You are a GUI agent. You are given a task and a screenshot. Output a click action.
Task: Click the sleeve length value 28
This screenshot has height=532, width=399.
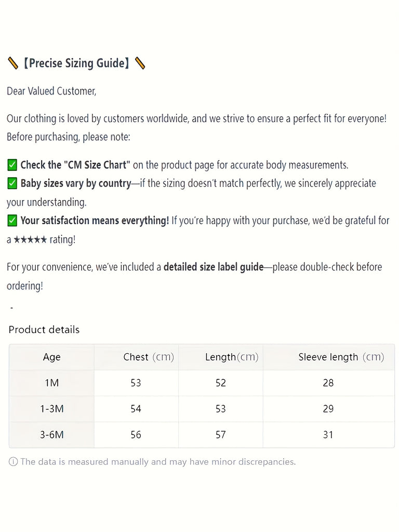tap(328, 383)
